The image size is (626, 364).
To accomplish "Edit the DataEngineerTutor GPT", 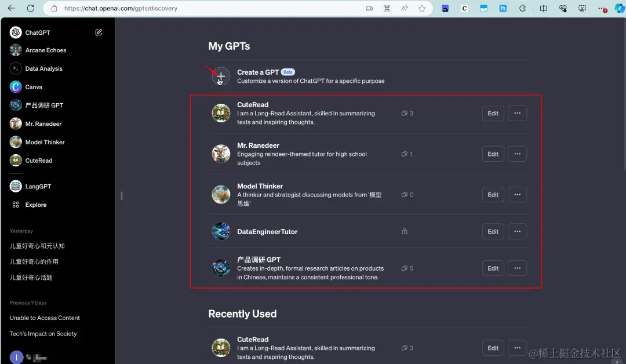I will pyautogui.click(x=493, y=231).
